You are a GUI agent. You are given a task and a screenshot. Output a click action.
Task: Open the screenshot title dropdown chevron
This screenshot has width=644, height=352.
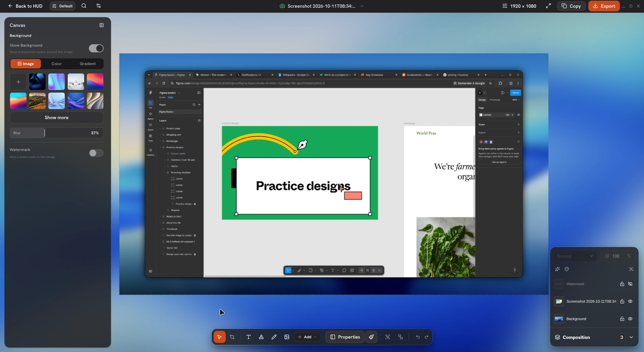point(362,6)
